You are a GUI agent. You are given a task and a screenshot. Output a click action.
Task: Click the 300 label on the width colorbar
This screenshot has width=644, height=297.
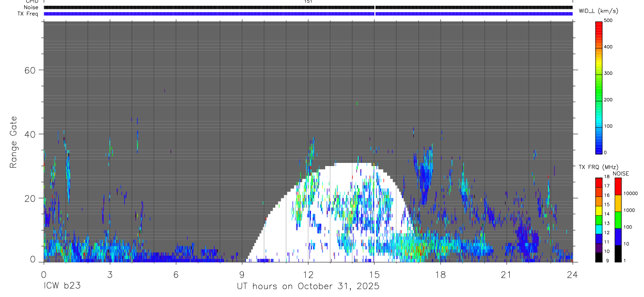click(608, 73)
